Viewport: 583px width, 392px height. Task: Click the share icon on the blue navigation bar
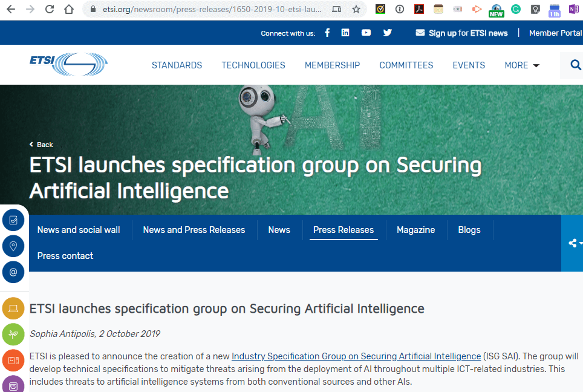[572, 243]
